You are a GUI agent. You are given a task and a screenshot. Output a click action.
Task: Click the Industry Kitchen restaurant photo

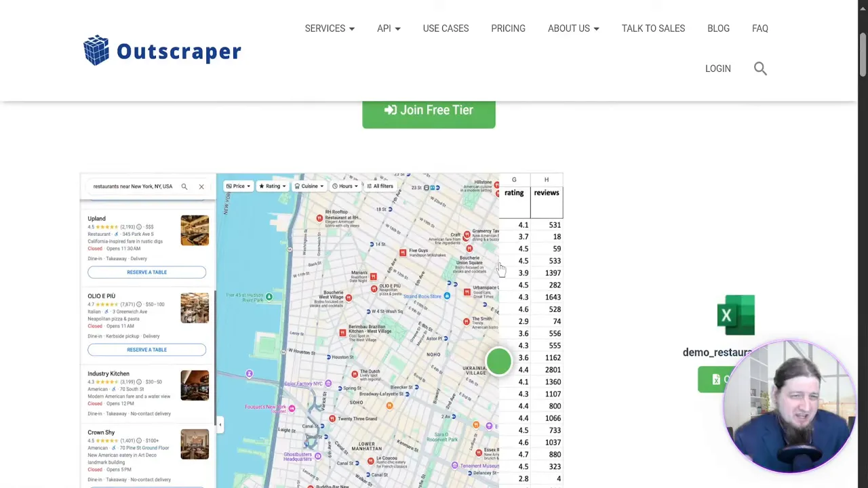195,386
